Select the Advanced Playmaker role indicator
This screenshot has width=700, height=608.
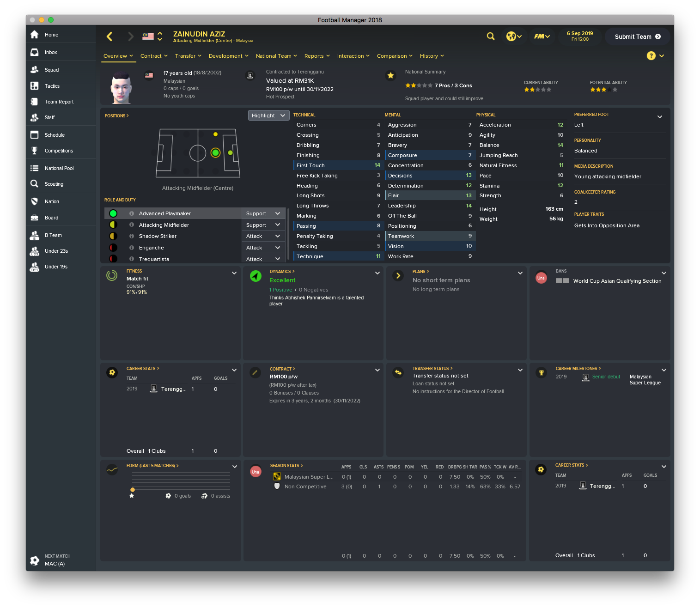(113, 213)
